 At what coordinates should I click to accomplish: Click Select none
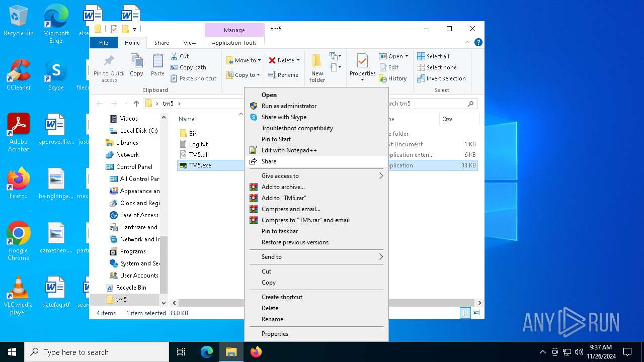[x=437, y=67]
